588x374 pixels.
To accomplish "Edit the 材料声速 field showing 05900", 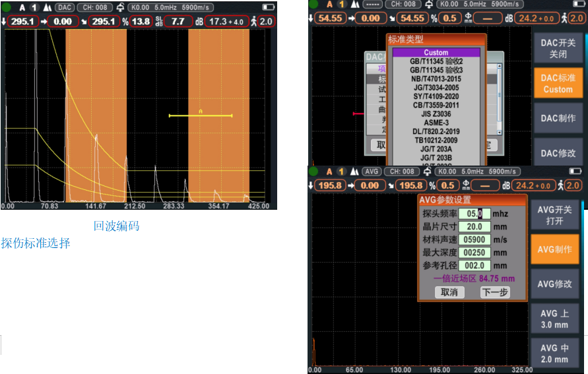I will [474, 240].
